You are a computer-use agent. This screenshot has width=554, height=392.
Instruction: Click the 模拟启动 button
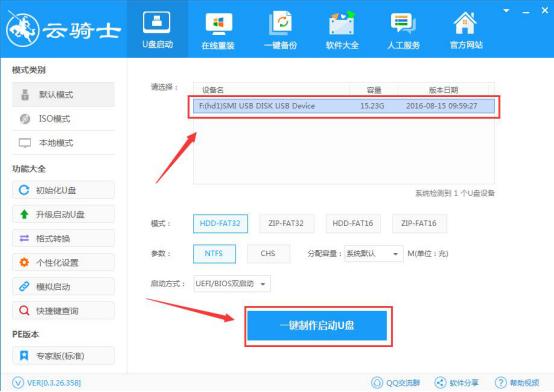tap(64, 286)
